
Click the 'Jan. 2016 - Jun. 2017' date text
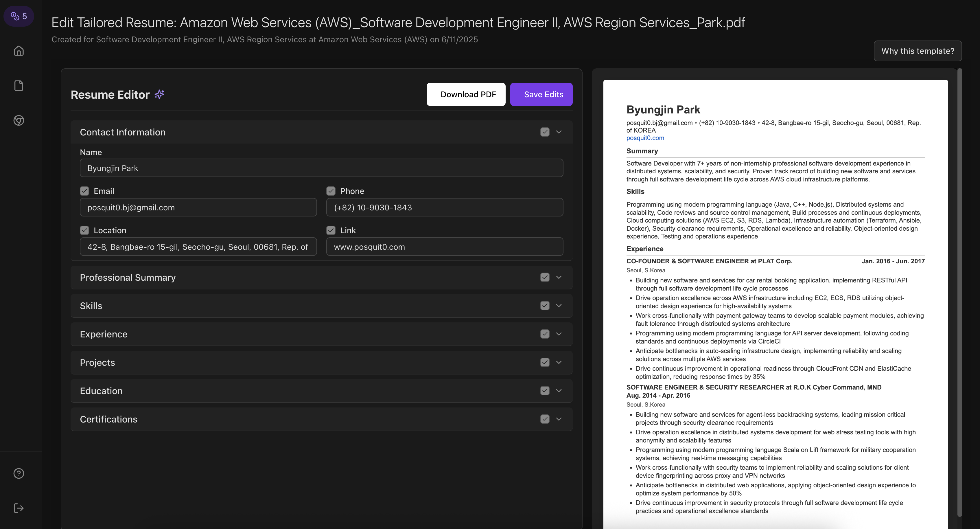coord(893,261)
